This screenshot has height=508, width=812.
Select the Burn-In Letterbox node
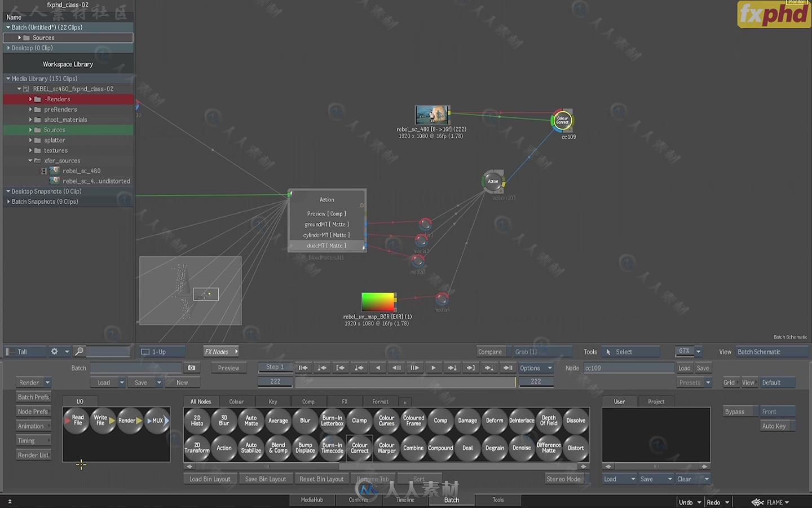coord(332,421)
